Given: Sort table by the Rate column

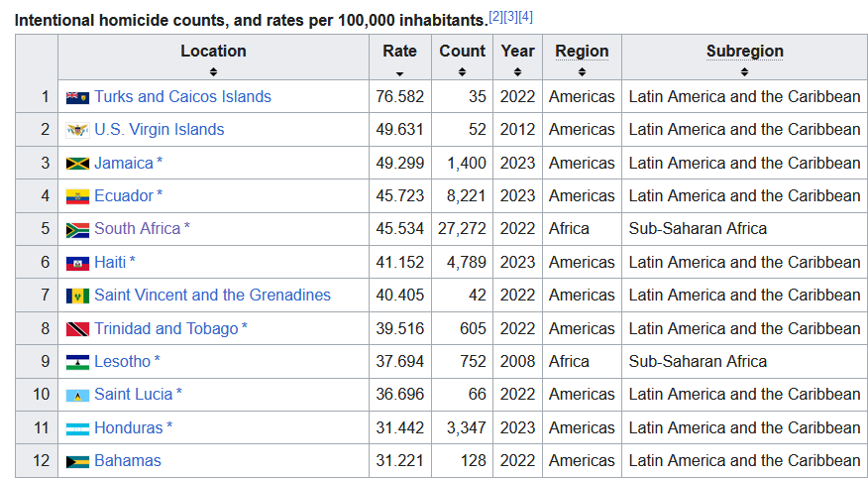Looking at the screenshot, I should 399,58.
